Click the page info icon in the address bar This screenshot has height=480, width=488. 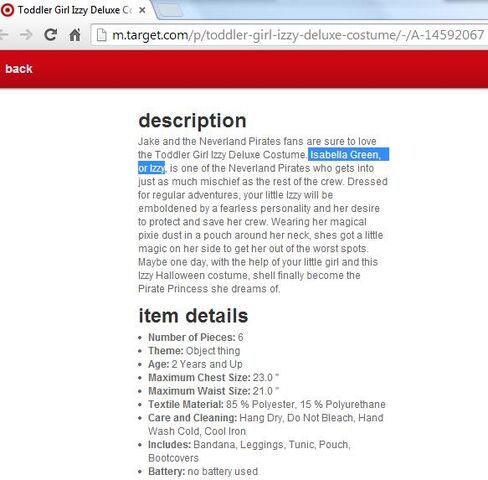coord(101,35)
